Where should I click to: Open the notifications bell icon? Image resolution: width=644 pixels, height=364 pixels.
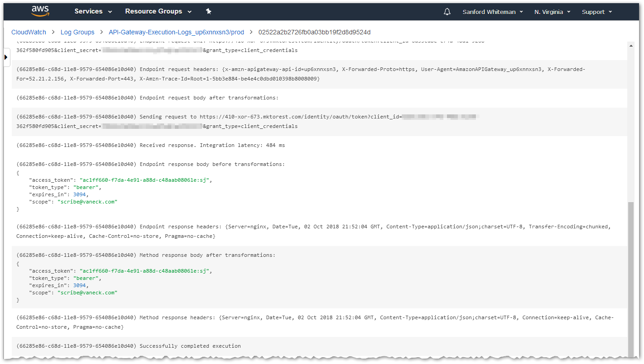(x=447, y=12)
